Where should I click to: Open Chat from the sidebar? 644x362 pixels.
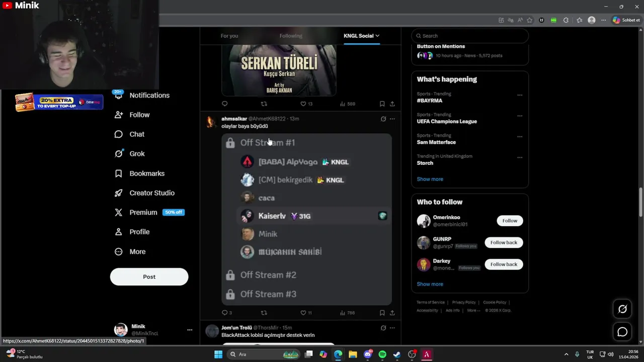pos(129,134)
